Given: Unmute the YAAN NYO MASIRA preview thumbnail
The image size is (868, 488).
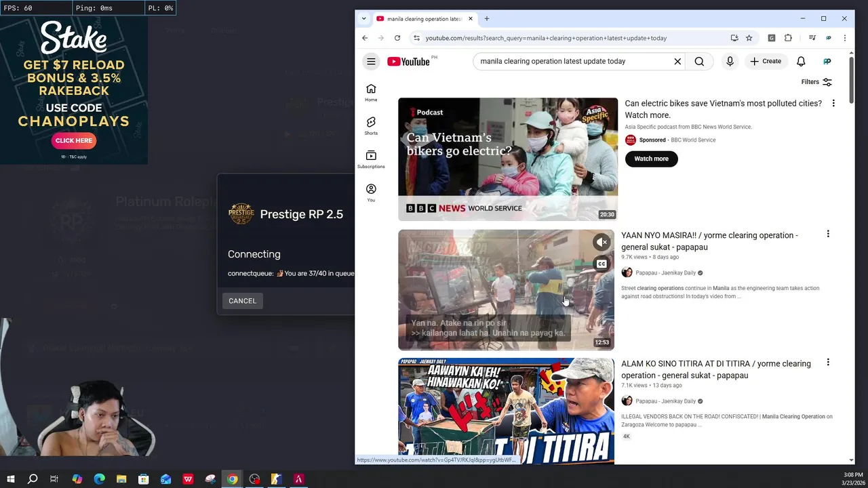Looking at the screenshot, I should coord(601,242).
